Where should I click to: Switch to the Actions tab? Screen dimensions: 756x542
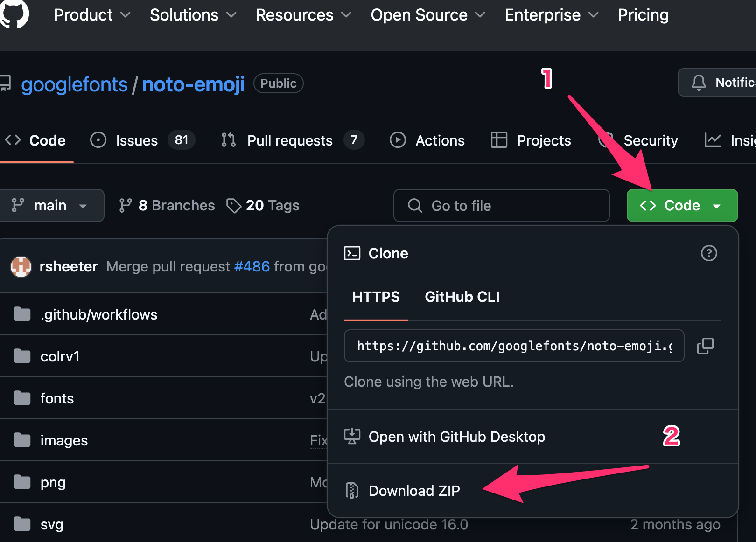427,140
